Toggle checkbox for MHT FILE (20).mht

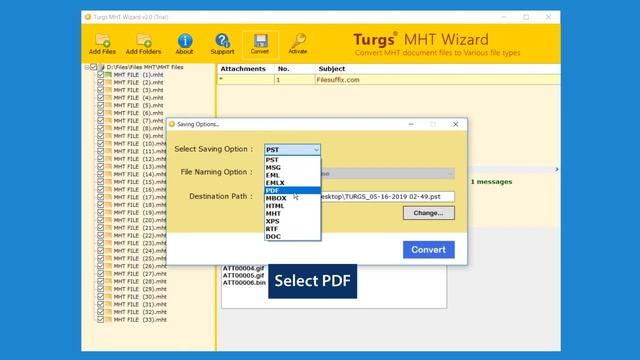click(100, 220)
